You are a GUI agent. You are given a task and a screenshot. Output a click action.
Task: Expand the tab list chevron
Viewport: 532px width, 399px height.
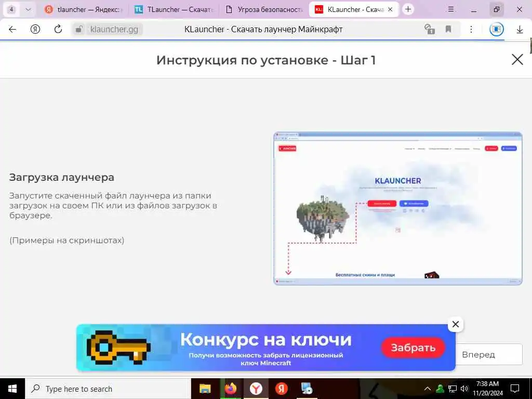point(28,9)
